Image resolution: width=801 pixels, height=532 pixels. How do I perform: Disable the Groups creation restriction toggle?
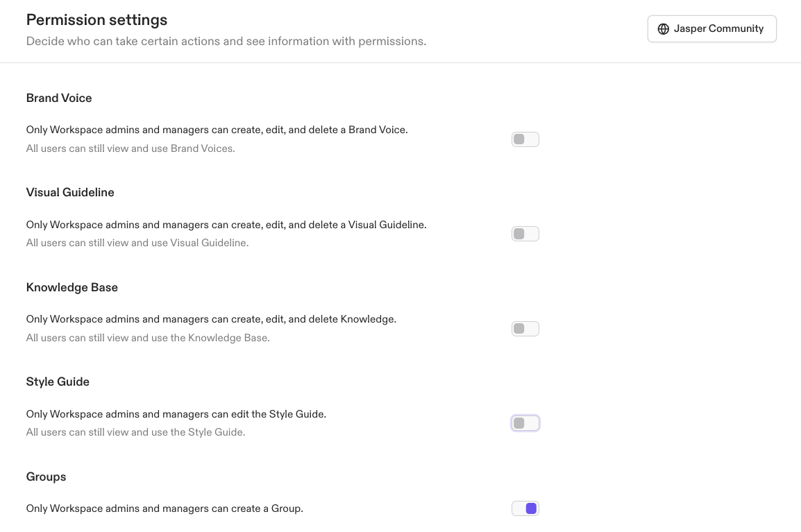tap(525, 508)
